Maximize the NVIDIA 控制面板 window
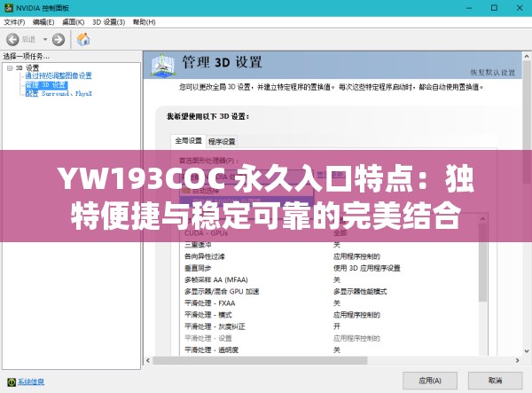The height and width of the screenshot is (393, 532). (x=495, y=8)
